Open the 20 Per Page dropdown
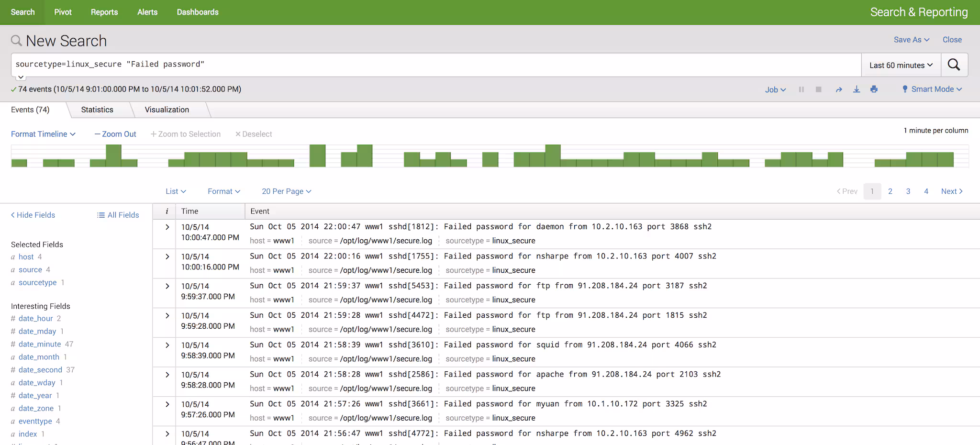 [286, 191]
